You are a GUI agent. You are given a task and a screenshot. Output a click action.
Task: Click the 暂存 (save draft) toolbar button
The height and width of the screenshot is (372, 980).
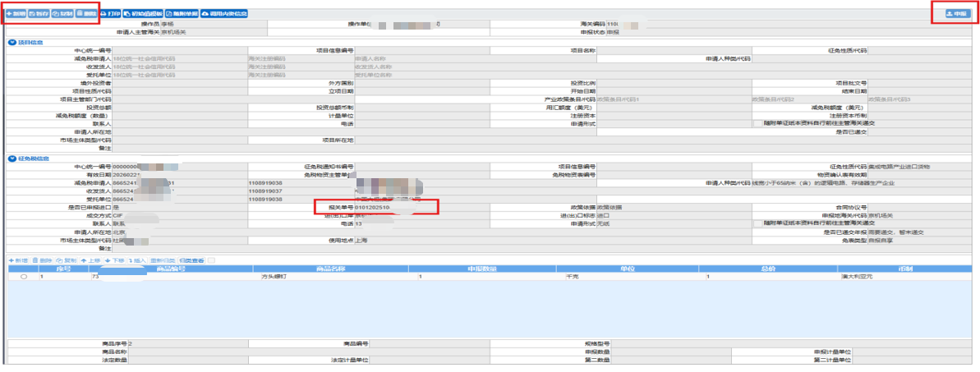point(39,14)
